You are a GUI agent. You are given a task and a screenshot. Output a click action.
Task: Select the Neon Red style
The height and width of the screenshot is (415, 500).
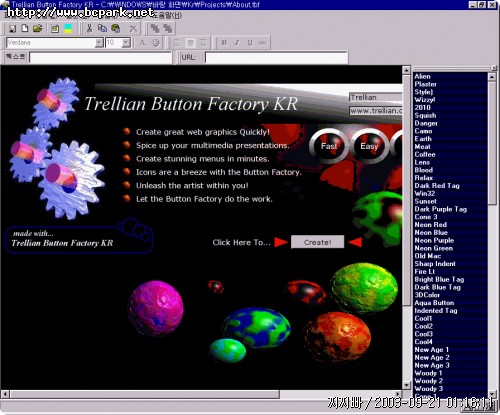(x=430, y=225)
